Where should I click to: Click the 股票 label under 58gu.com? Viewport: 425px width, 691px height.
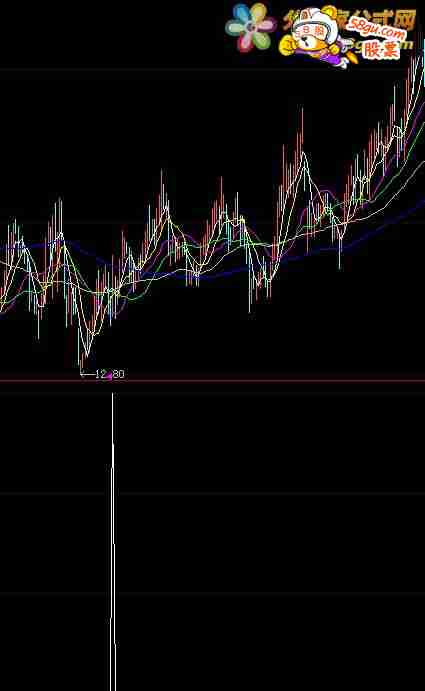380,49
